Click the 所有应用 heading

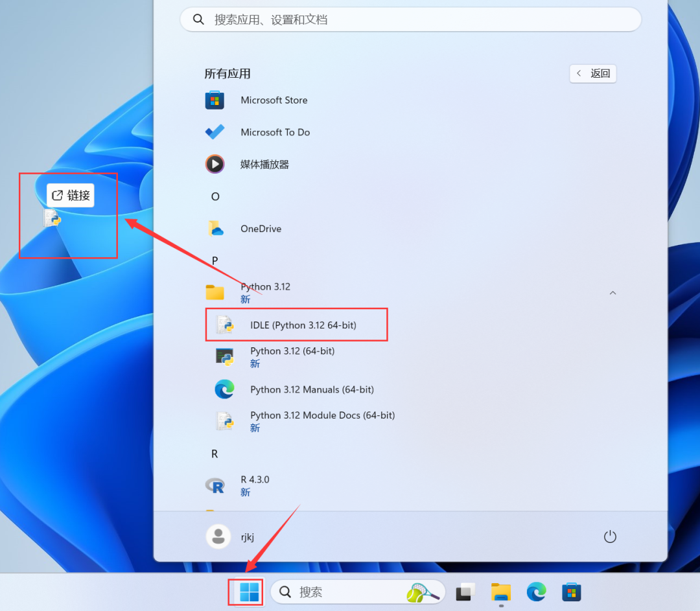[x=227, y=74]
